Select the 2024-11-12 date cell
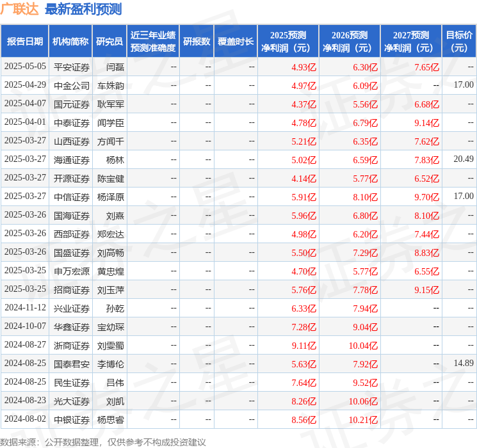 point(25,307)
